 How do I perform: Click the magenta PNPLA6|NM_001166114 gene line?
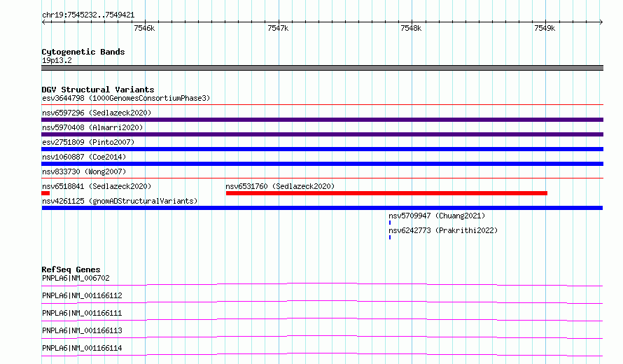pyautogui.click(x=322, y=354)
